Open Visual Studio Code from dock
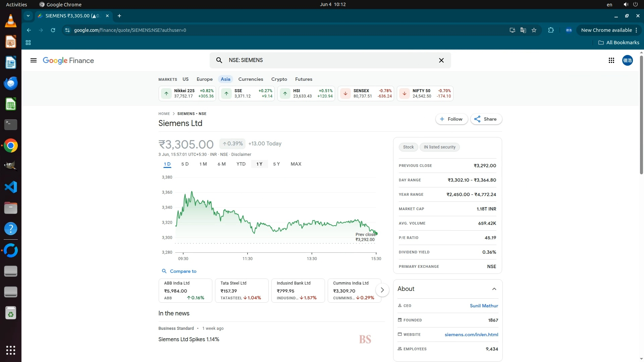The height and width of the screenshot is (362, 644). pyautogui.click(x=11, y=187)
